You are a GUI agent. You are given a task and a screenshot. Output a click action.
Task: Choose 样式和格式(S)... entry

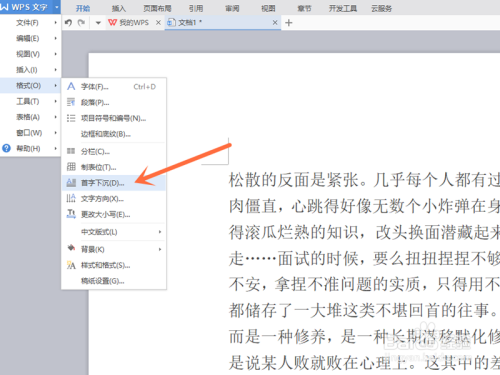114,265
